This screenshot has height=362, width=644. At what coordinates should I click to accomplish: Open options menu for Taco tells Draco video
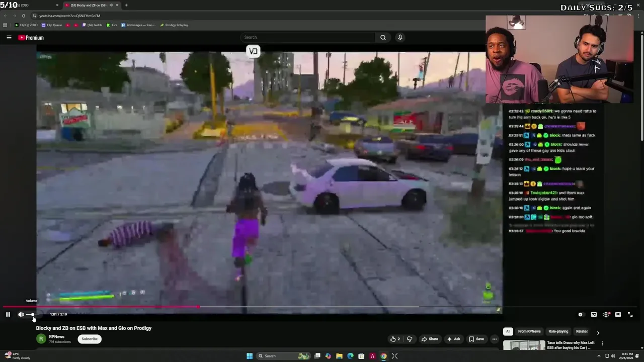602,343
